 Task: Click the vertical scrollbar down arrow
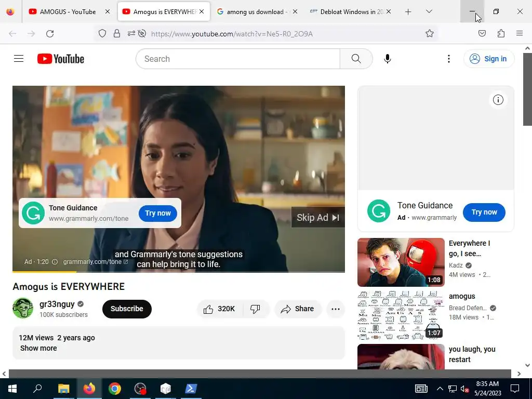pos(527,365)
